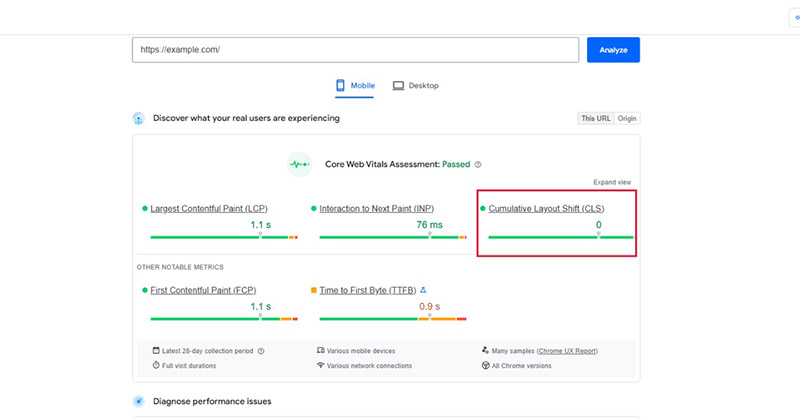Open Interaction to Next Paint (INP) link
This screenshot has width=800, height=419.
tap(377, 209)
